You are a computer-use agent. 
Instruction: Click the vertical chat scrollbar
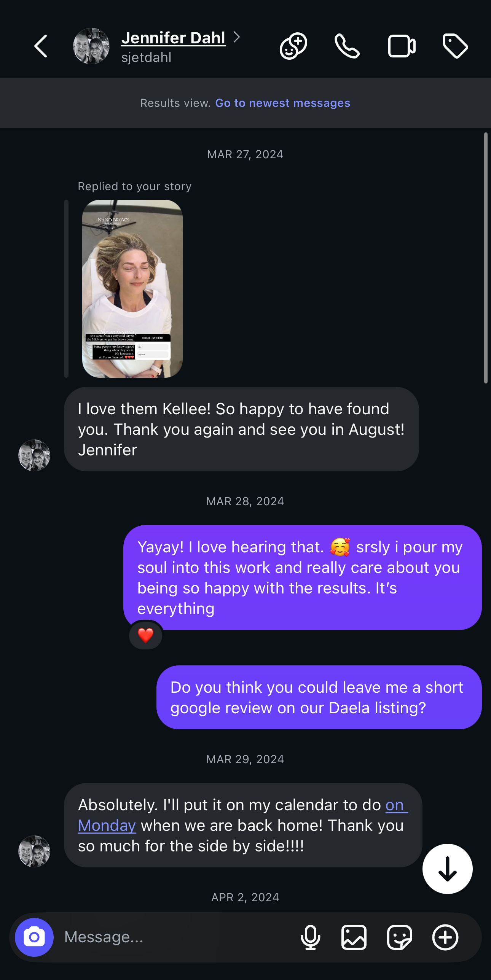coord(486,258)
